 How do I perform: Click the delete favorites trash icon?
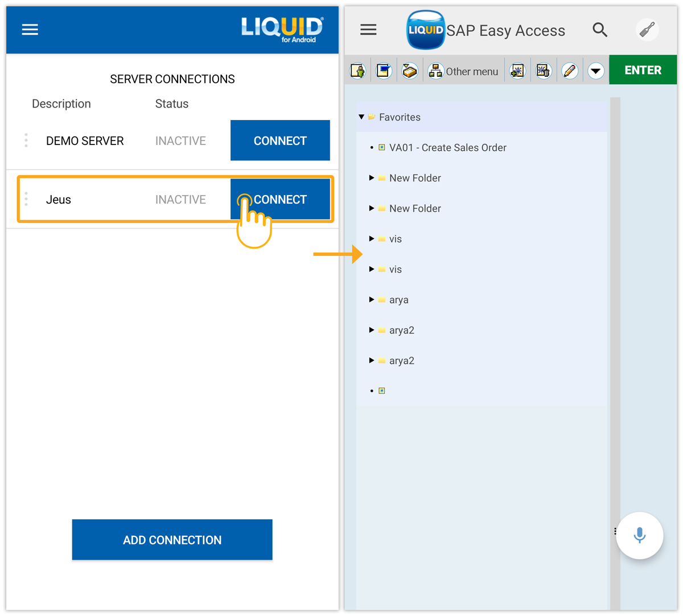pos(544,71)
